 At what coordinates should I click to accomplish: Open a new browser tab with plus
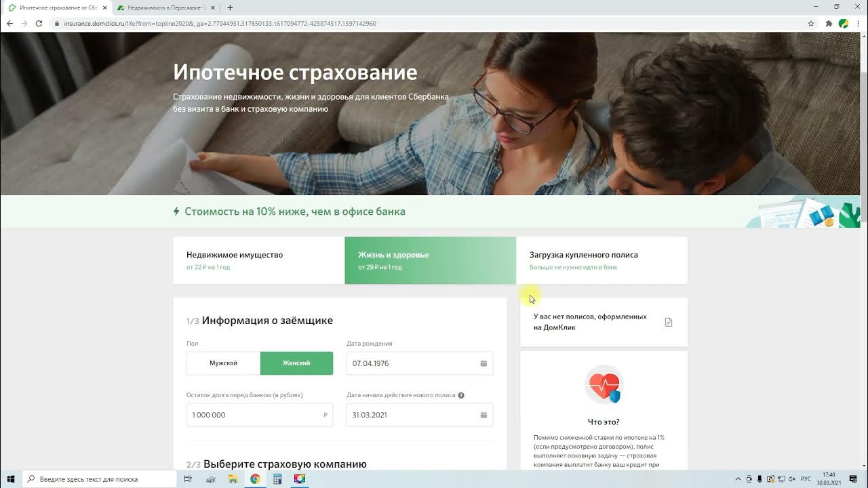click(230, 7)
